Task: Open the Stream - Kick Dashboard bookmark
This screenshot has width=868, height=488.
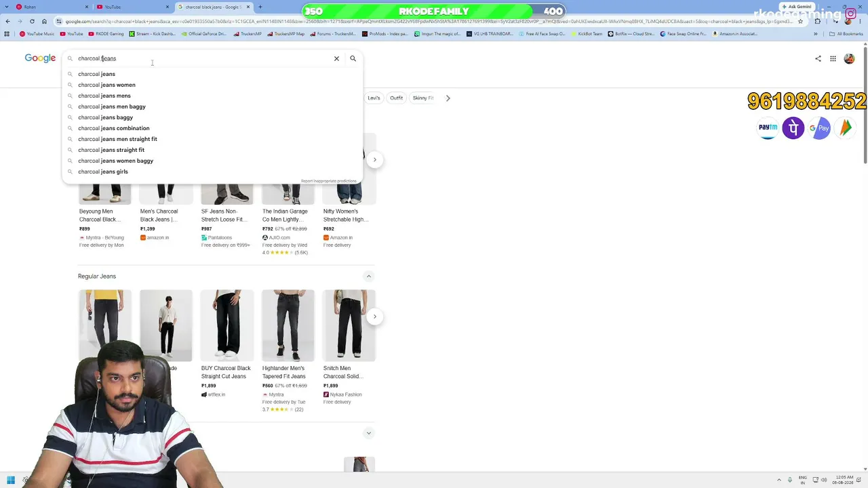Action: point(152,34)
